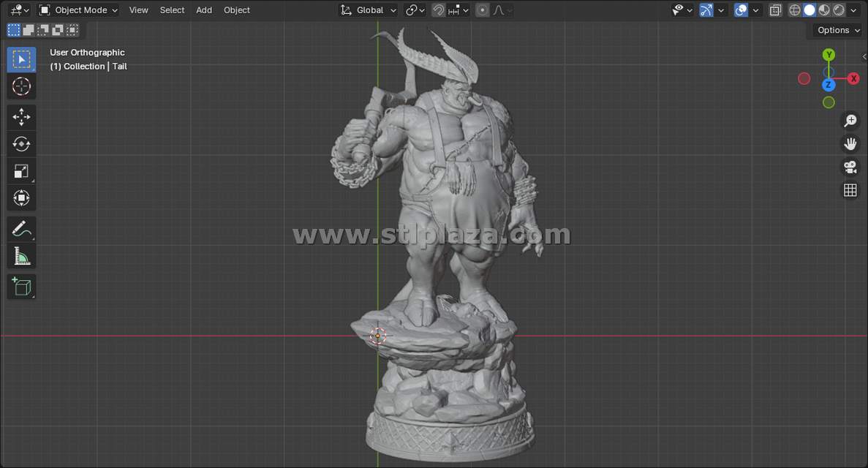Click the statue model in viewport
The height and width of the screenshot is (468, 868).
pos(443,244)
